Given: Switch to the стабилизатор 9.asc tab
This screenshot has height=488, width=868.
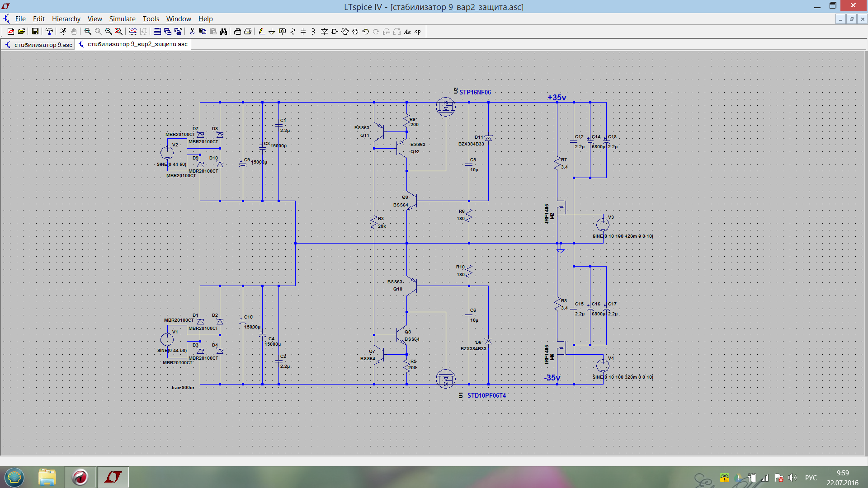Looking at the screenshot, I should pyautogui.click(x=38, y=45).
